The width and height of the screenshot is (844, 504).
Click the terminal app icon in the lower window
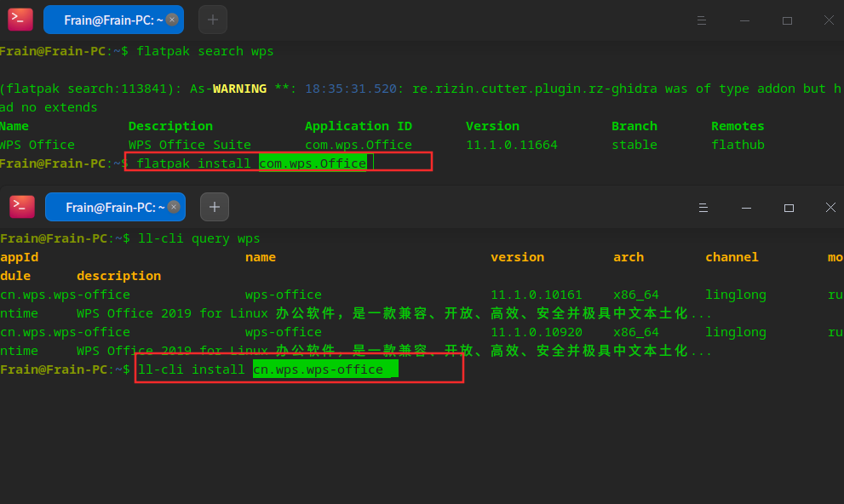[x=22, y=207]
